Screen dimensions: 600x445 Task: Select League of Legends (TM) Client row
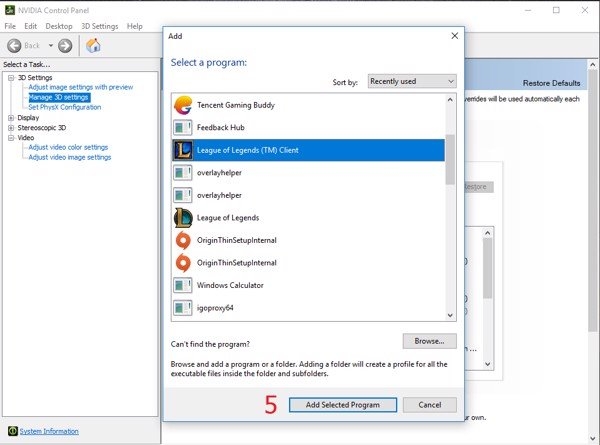[x=308, y=150]
